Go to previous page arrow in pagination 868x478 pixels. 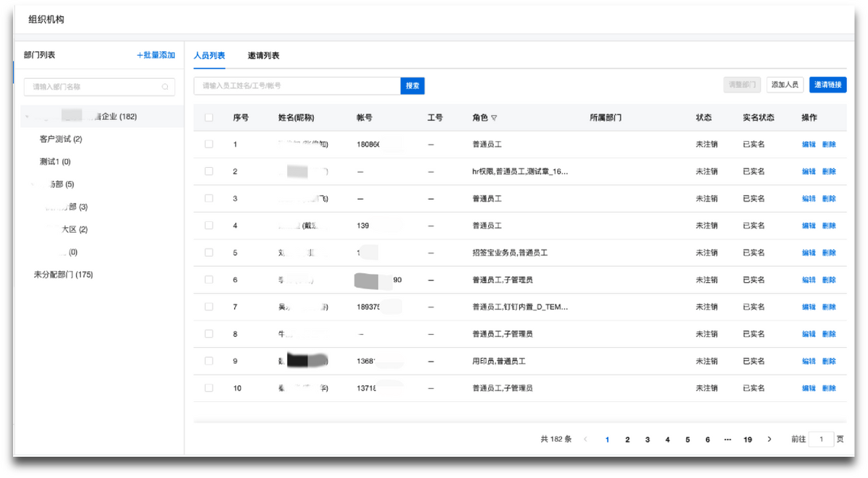586,440
